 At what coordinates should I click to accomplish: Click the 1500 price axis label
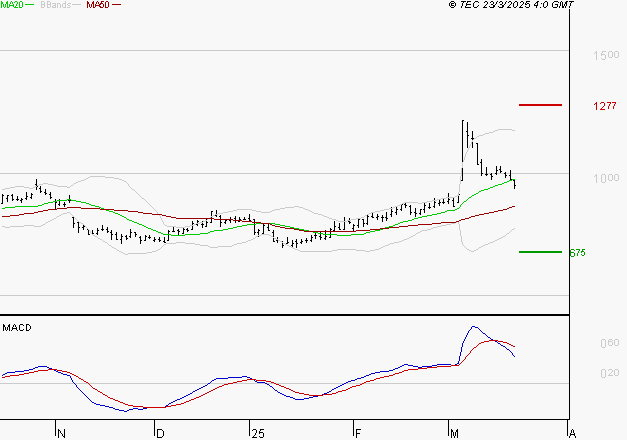click(606, 55)
